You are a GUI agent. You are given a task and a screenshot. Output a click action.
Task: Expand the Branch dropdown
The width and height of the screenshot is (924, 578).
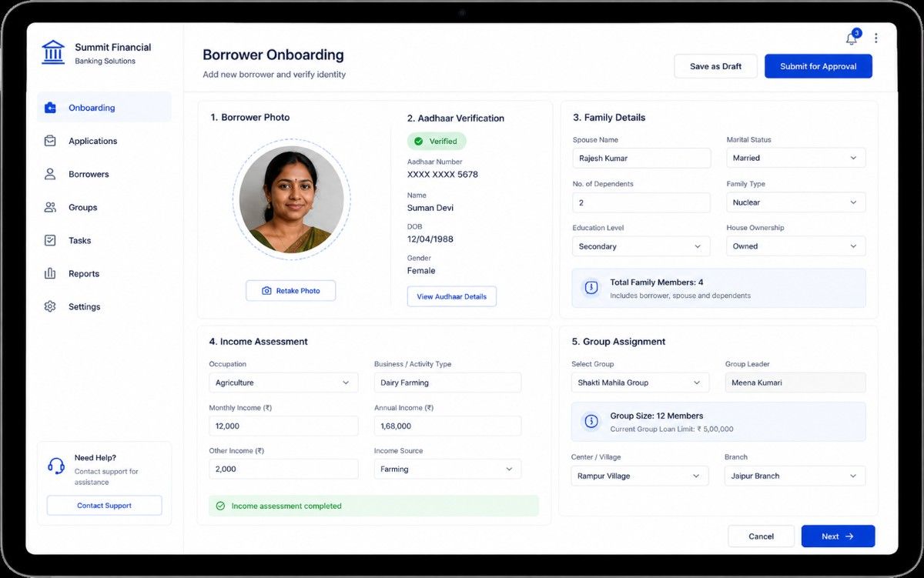[x=795, y=476]
